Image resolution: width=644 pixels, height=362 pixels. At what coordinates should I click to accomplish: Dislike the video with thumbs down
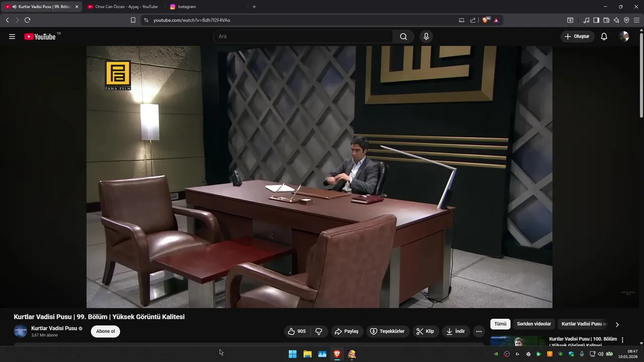click(x=319, y=331)
